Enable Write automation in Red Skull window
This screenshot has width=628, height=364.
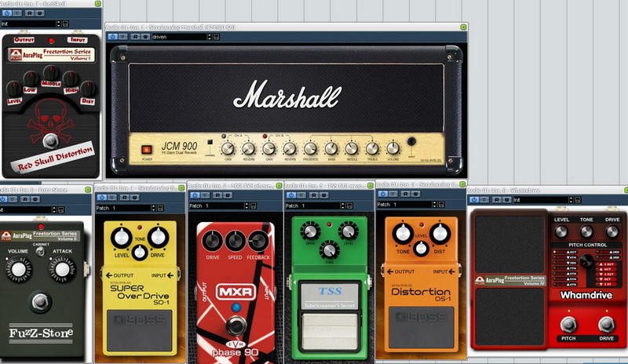pos(40,13)
